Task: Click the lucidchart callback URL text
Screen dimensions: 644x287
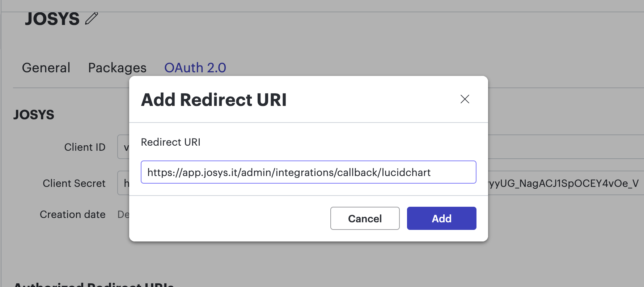Action: [289, 172]
